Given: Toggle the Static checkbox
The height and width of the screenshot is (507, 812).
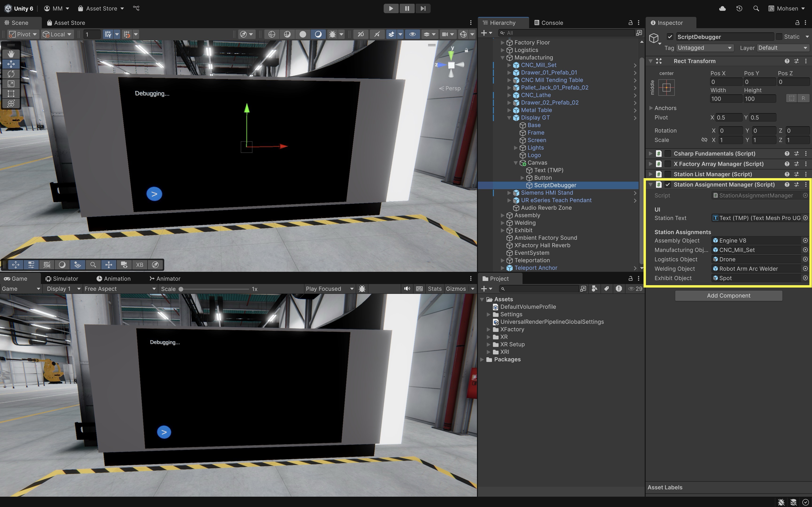Looking at the screenshot, I should pyautogui.click(x=779, y=37).
